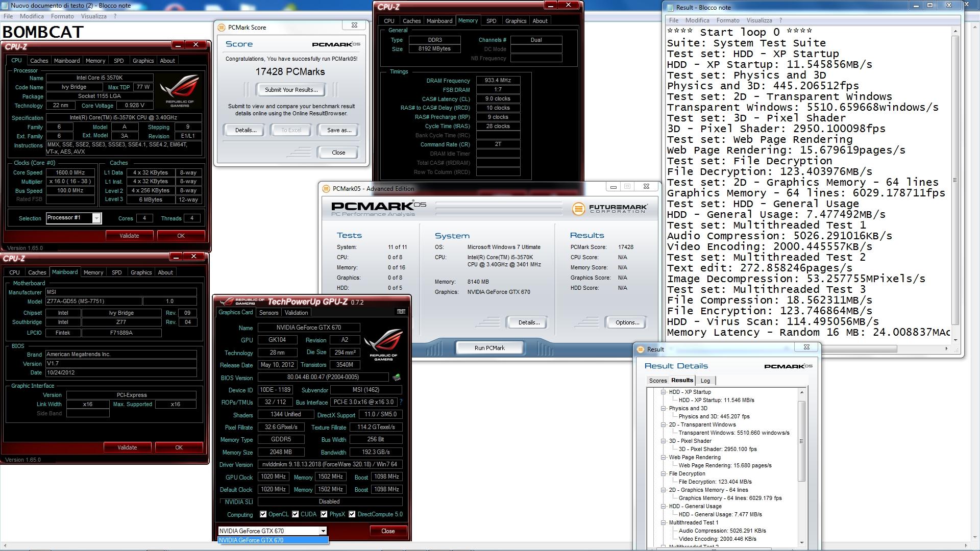
Task: Close the PCMark Score dialog with X
Action: pos(354,25)
